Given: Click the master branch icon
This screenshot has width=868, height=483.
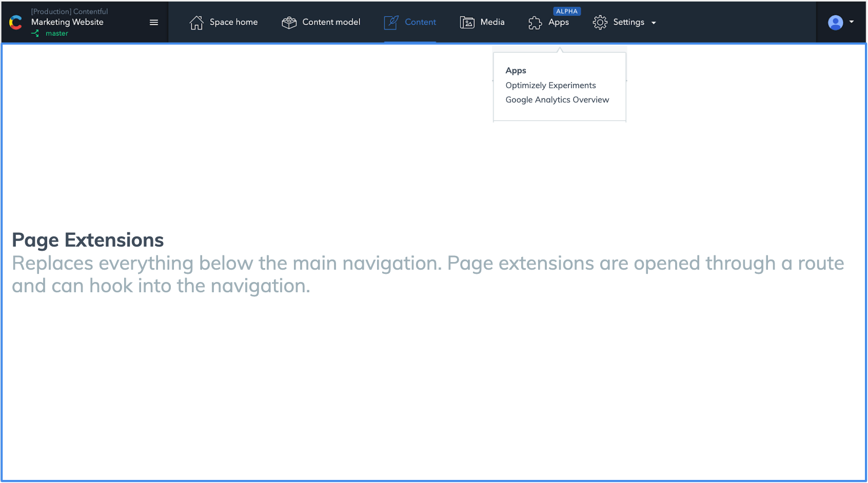Looking at the screenshot, I should 35,33.
